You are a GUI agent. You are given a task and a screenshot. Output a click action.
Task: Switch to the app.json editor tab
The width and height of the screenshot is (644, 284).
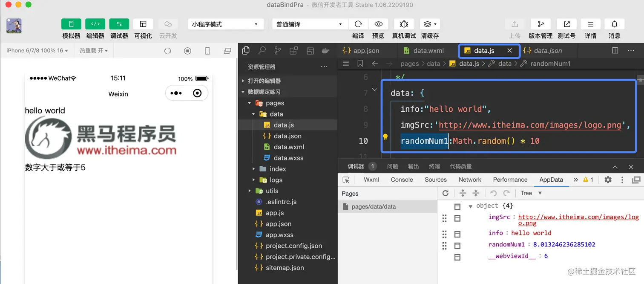click(x=367, y=50)
